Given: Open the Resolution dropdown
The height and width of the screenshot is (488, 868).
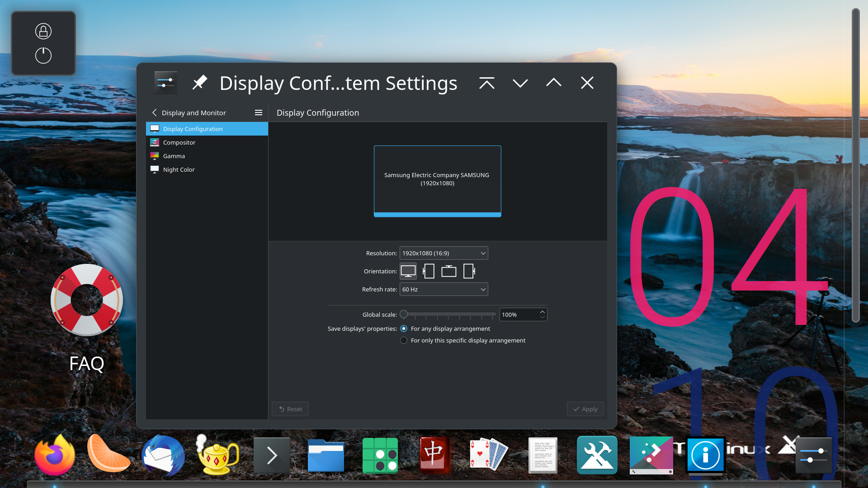Looking at the screenshot, I should 444,253.
